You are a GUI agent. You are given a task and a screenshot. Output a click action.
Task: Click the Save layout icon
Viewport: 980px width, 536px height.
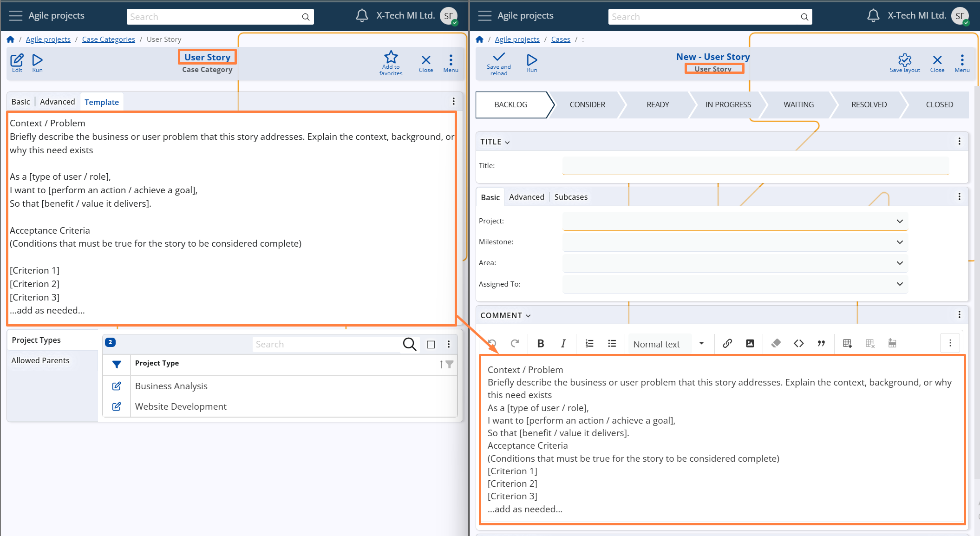[904, 60]
